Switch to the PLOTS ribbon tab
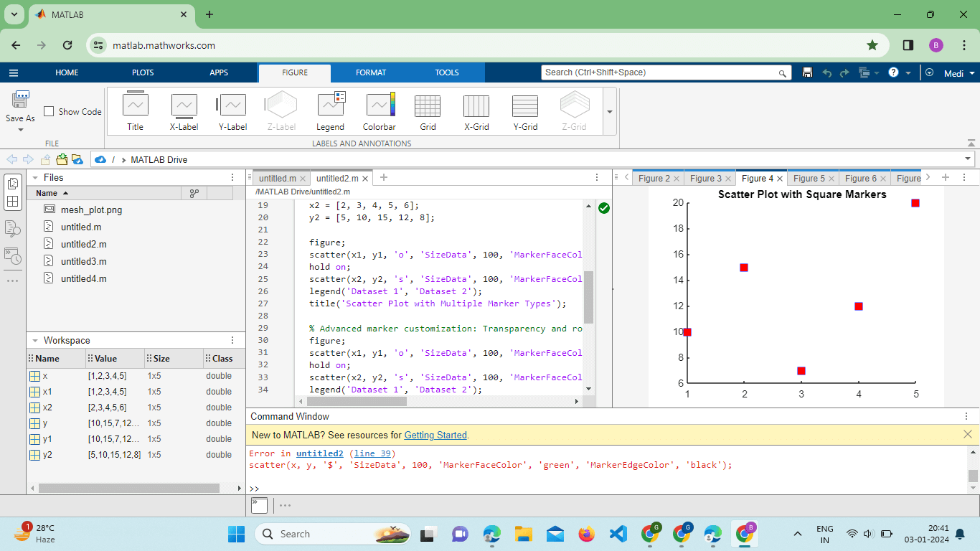This screenshot has height=551, width=980. pos(143,72)
